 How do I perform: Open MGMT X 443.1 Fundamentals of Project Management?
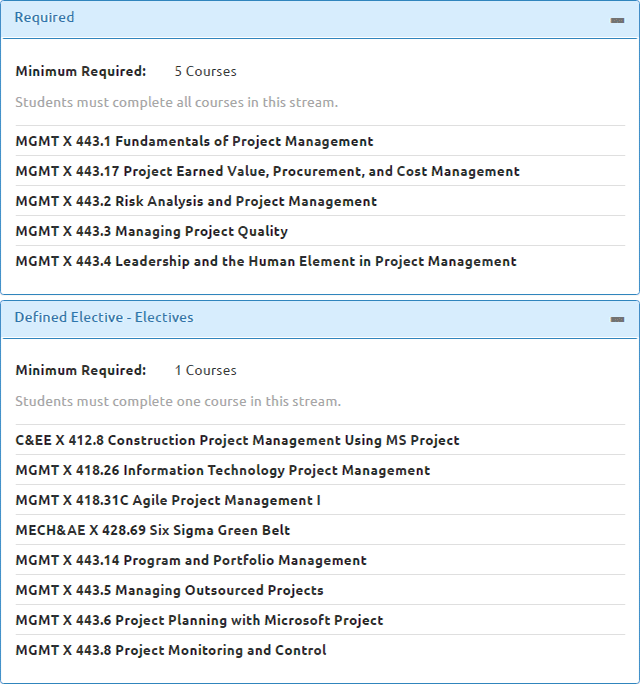(x=195, y=141)
